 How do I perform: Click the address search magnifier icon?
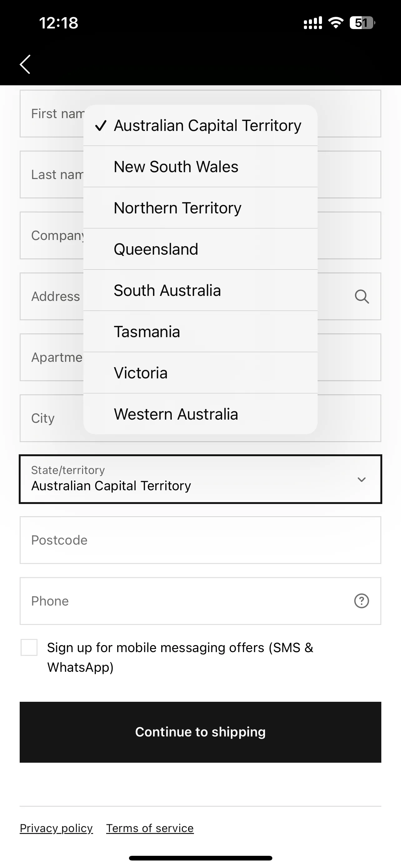[362, 297]
